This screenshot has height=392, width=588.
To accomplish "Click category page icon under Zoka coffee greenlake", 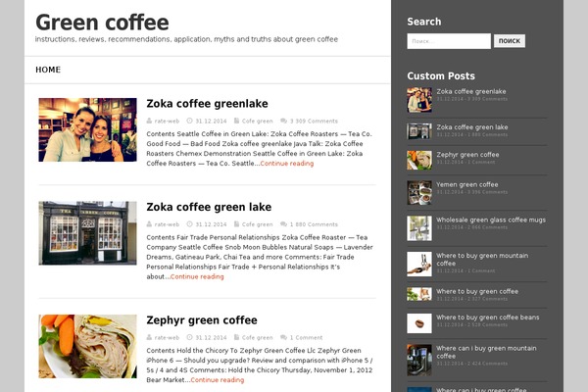I will coord(236,121).
